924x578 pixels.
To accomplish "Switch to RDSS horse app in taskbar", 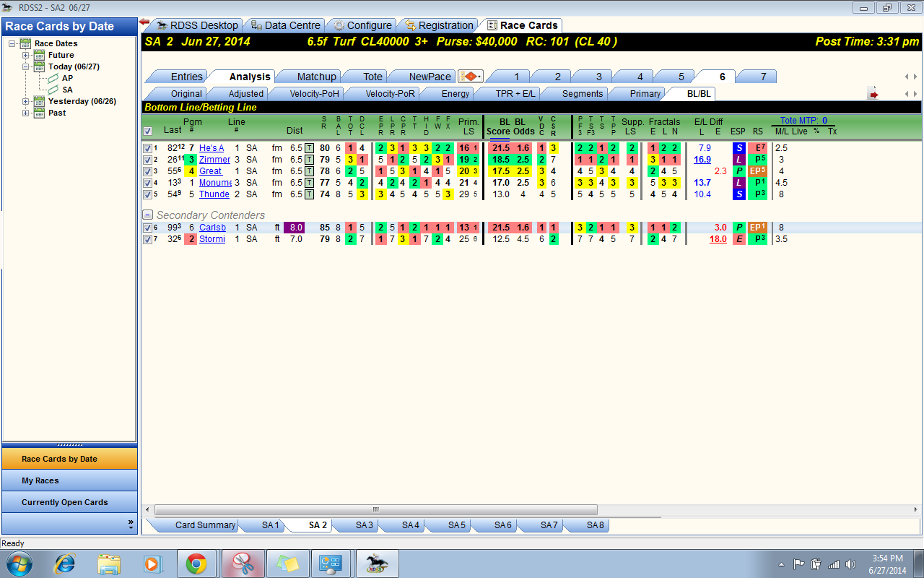I will coord(376,564).
